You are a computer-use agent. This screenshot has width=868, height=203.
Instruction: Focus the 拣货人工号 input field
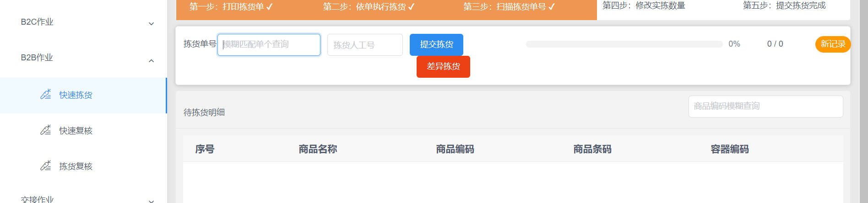tap(365, 45)
